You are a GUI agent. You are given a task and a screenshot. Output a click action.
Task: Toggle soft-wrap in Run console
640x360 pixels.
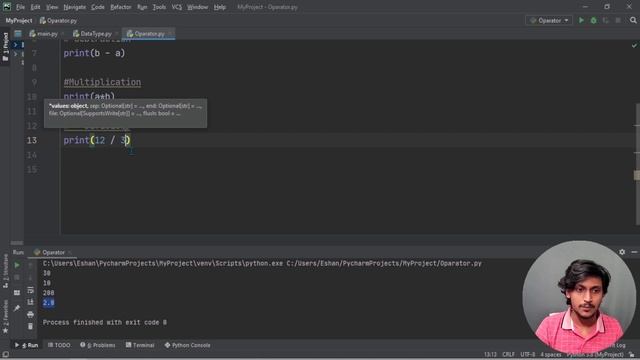[x=31, y=290]
